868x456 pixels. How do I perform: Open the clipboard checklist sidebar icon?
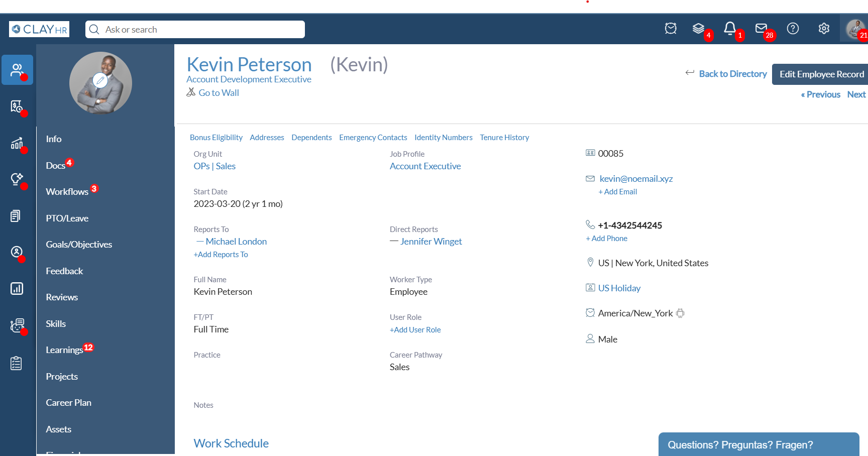17,363
